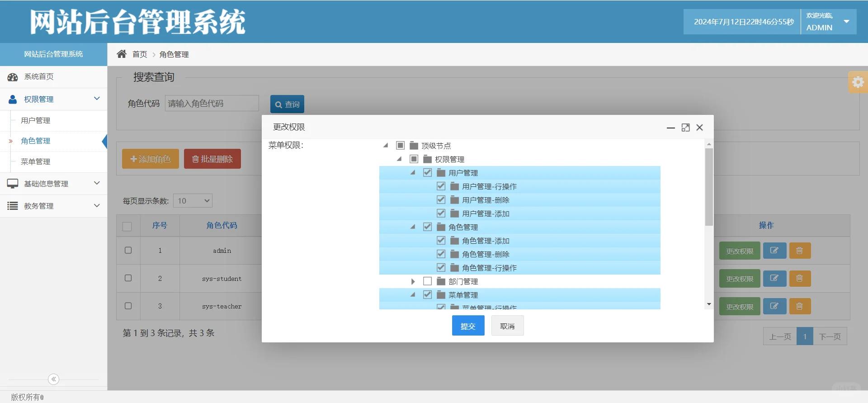Click the edit pencil icon in sys-teacher row
This screenshot has width=868, height=403.
coord(774,306)
